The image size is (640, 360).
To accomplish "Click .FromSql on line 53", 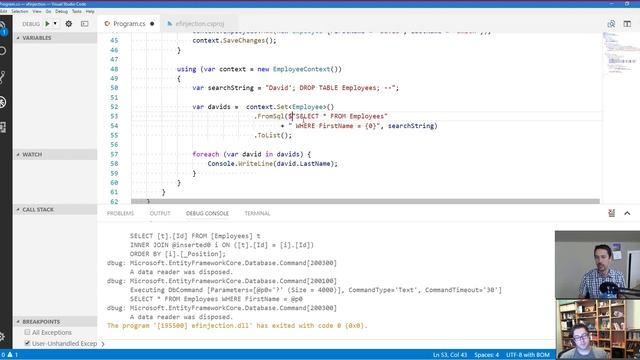I will click(x=269, y=116).
